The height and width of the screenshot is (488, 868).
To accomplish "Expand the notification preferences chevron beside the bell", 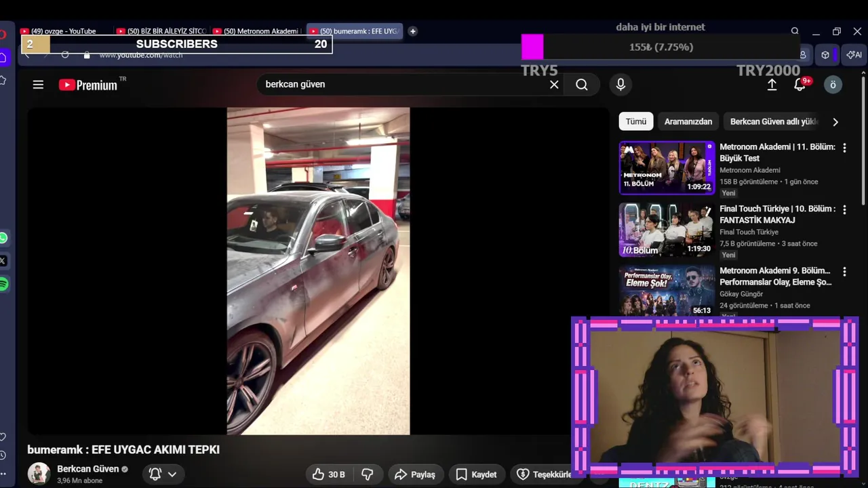I will pyautogui.click(x=172, y=474).
